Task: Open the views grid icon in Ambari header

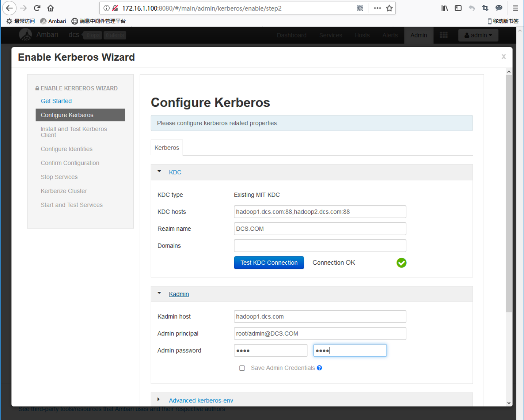Action: click(x=443, y=35)
